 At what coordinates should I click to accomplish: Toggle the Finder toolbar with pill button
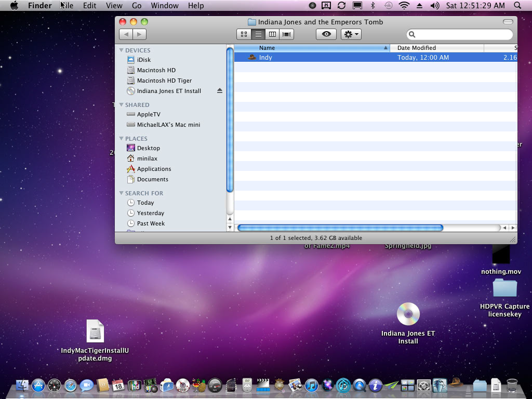[508, 22]
